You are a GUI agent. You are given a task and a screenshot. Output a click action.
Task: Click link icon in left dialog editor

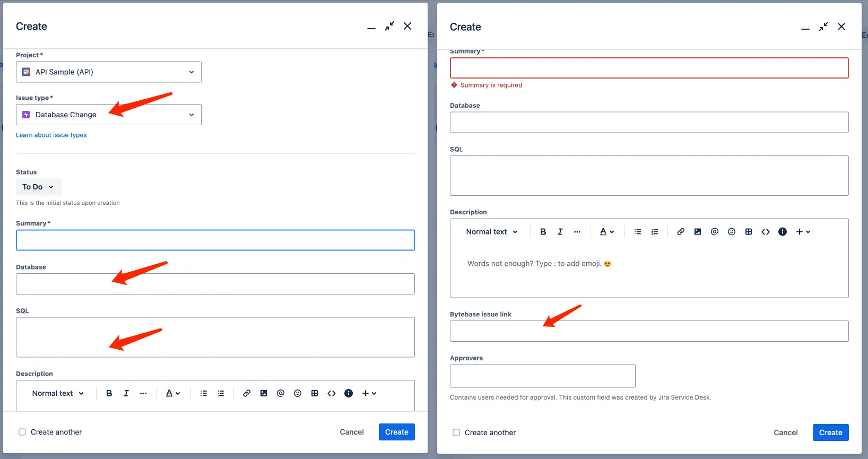tap(247, 393)
